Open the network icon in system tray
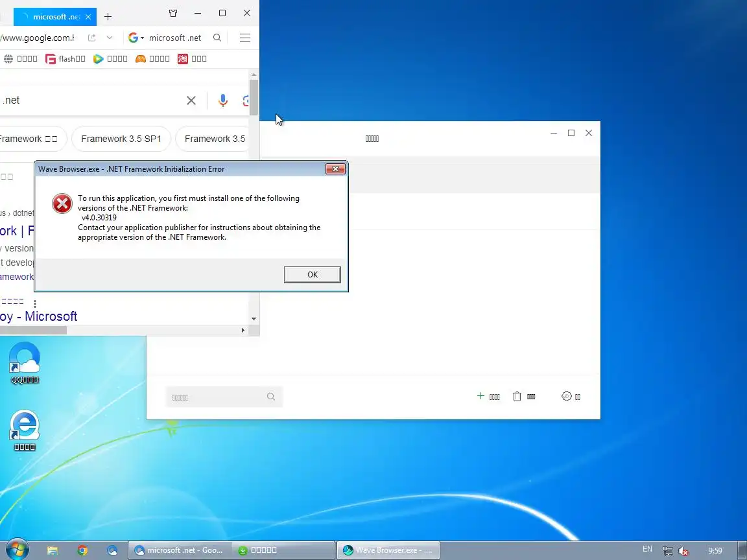This screenshot has height=560, width=747. 667,551
